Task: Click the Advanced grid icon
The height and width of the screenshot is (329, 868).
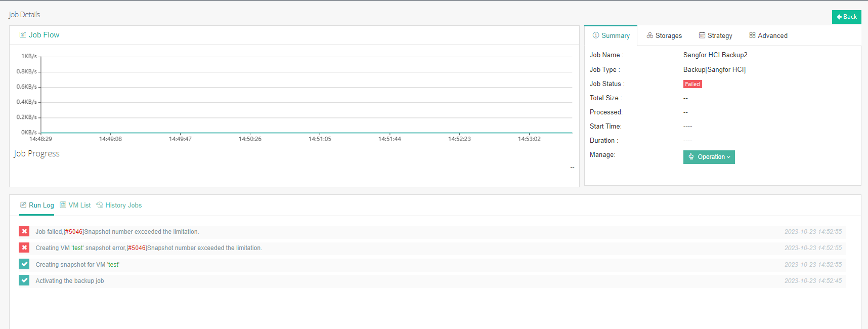Action: [752, 35]
